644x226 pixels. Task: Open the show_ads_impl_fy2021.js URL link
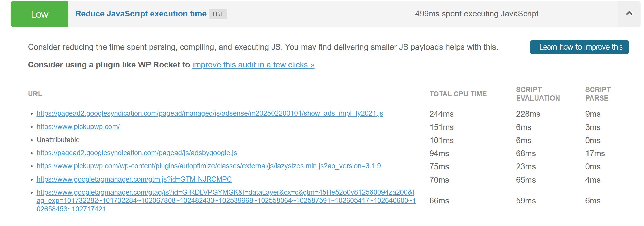coord(210,113)
